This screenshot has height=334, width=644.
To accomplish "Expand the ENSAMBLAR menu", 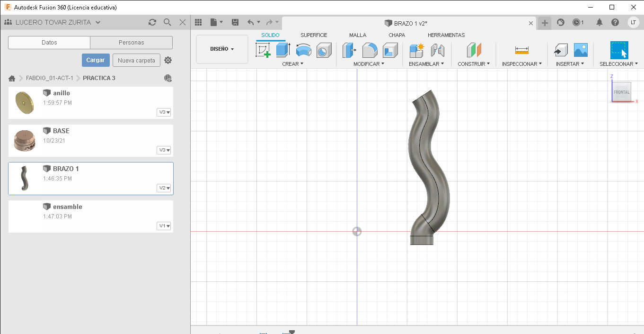I will pos(426,64).
